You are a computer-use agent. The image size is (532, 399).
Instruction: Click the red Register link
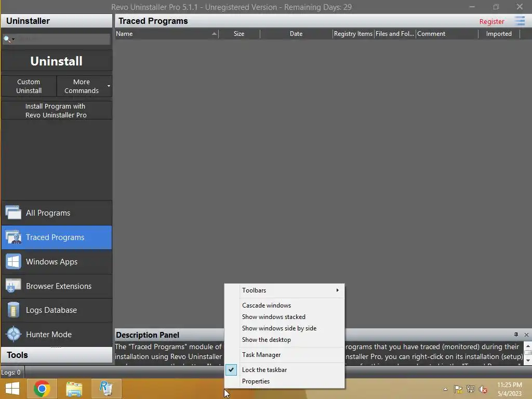click(x=491, y=21)
